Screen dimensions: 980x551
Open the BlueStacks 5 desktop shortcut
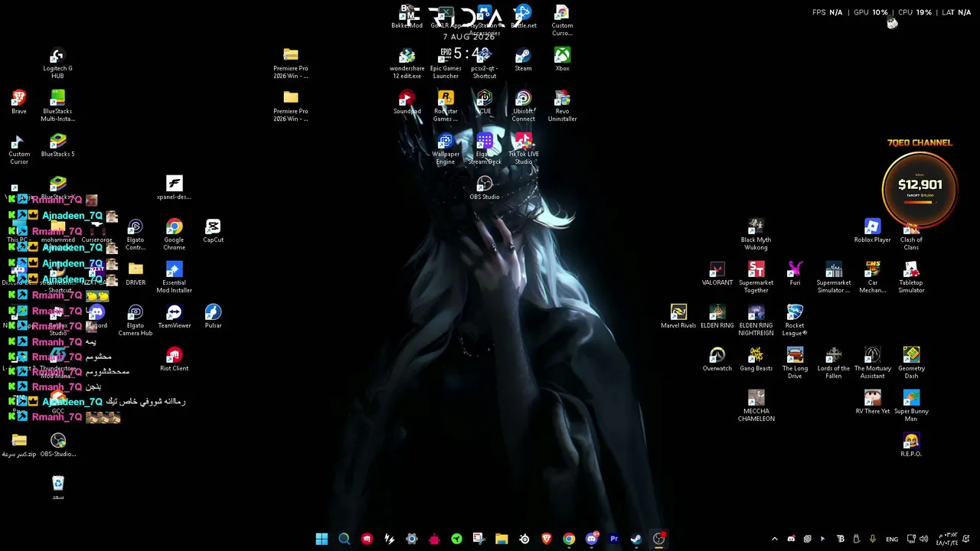(x=57, y=145)
